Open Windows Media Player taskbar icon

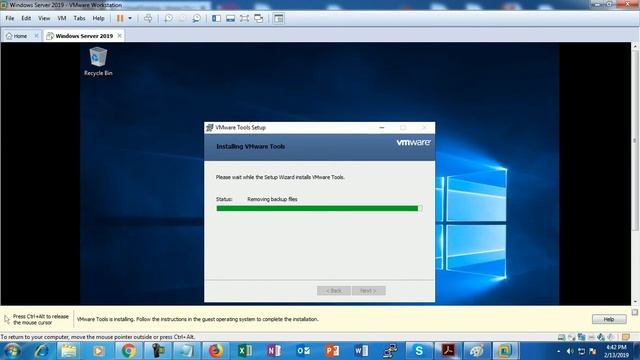tap(98, 351)
